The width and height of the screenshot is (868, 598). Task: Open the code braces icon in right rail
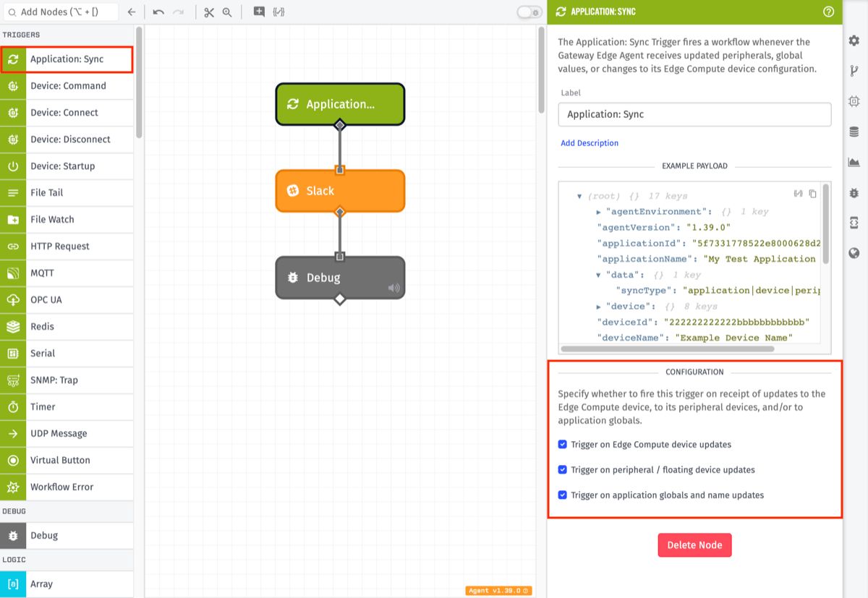[x=854, y=223]
